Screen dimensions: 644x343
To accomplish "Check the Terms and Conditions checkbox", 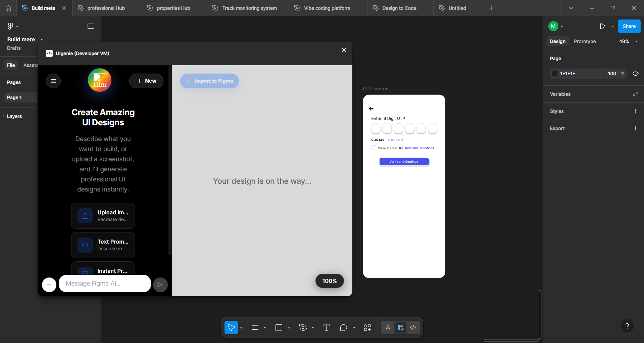I will pyautogui.click(x=374, y=148).
